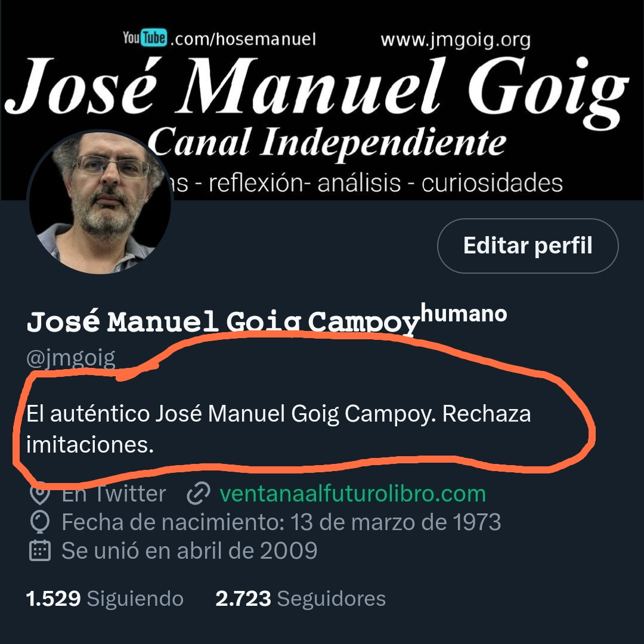644x644 pixels.
Task: Click the @jmgoig handle
Action: coord(70,358)
